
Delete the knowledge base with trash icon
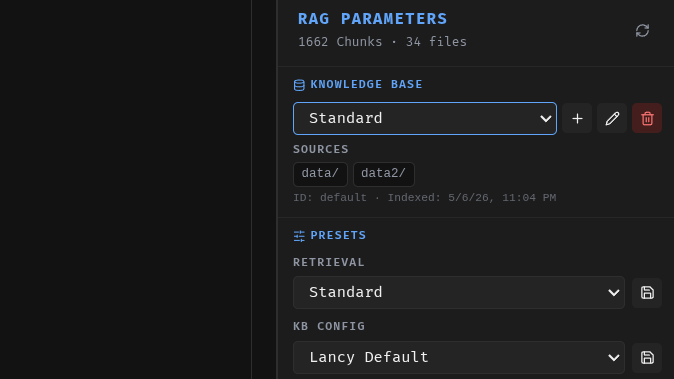coord(647,118)
